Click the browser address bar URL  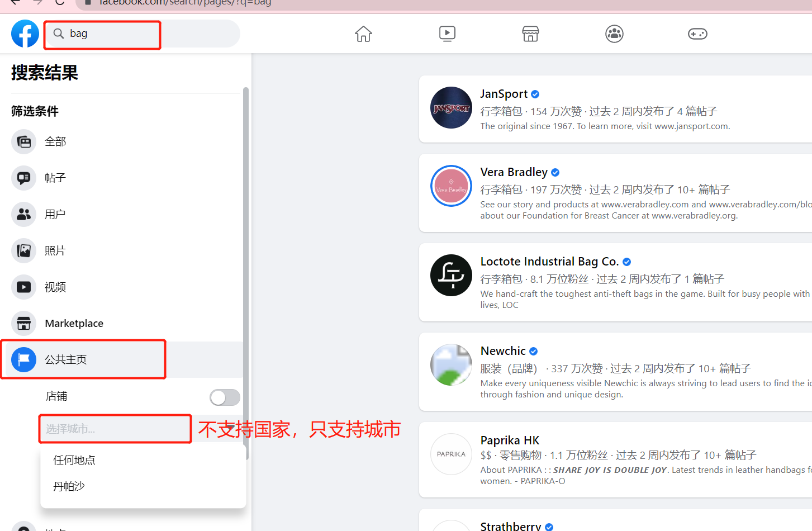(185, 2)
